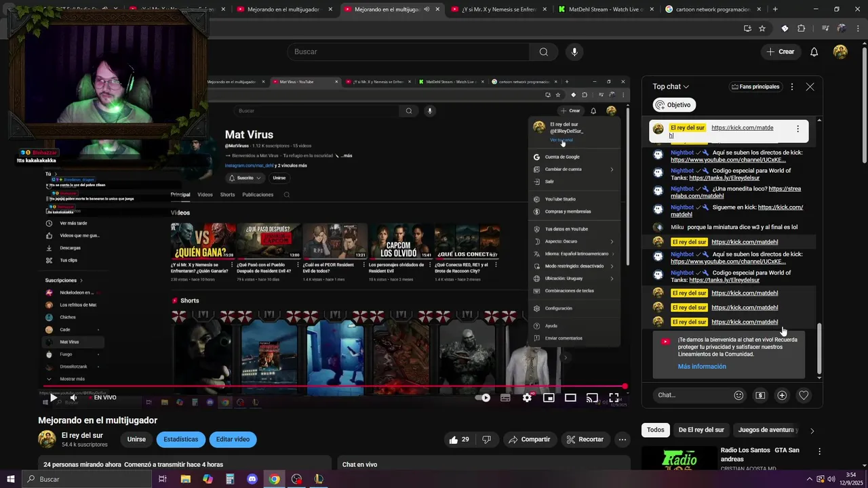The width and height of the screenshot is (868, 488).
Task: Focus the chat message input field
Action: pos(692,395)
